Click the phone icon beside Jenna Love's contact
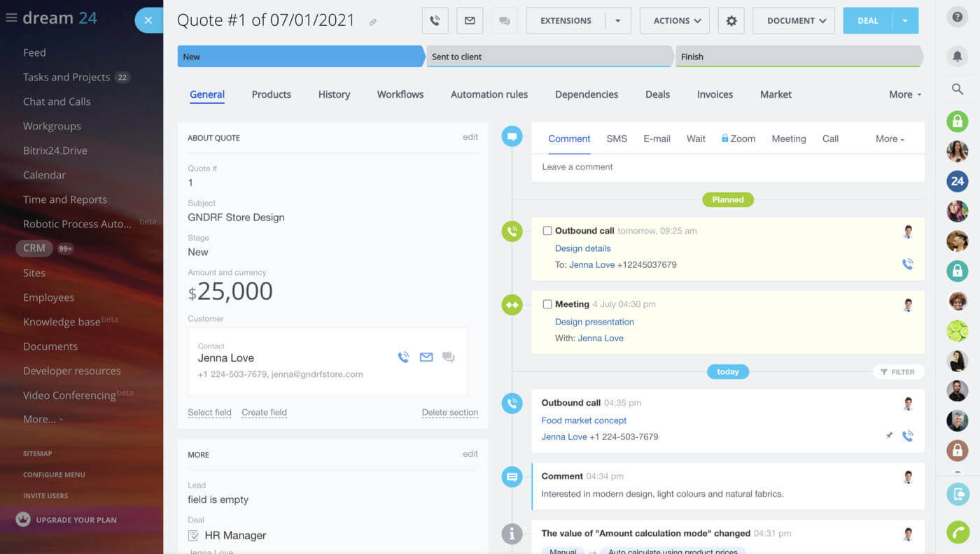This screenshot has width=980, height=554. 403,357
